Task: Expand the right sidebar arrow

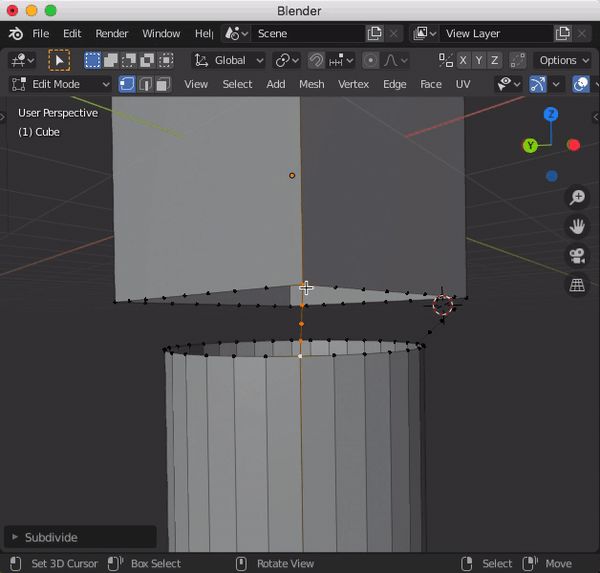Action: point(596,117)
